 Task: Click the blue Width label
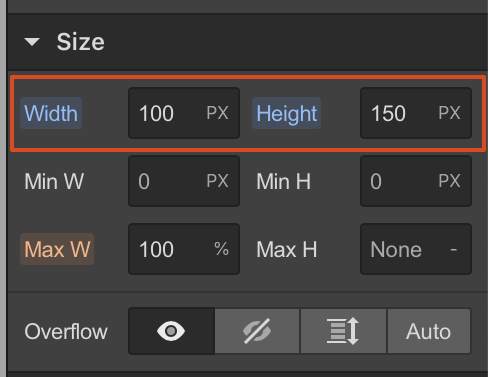click(x=51, y=113)
